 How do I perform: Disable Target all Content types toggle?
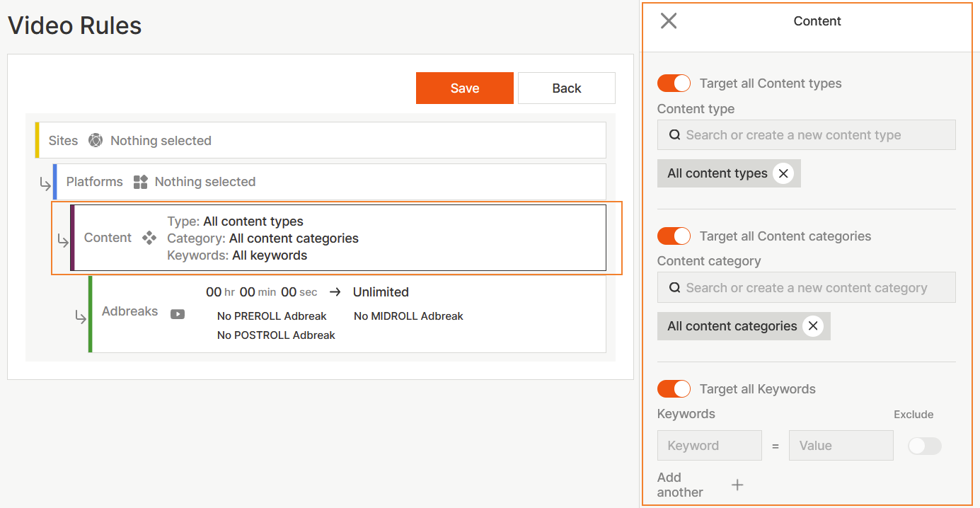tap(674, 83)
